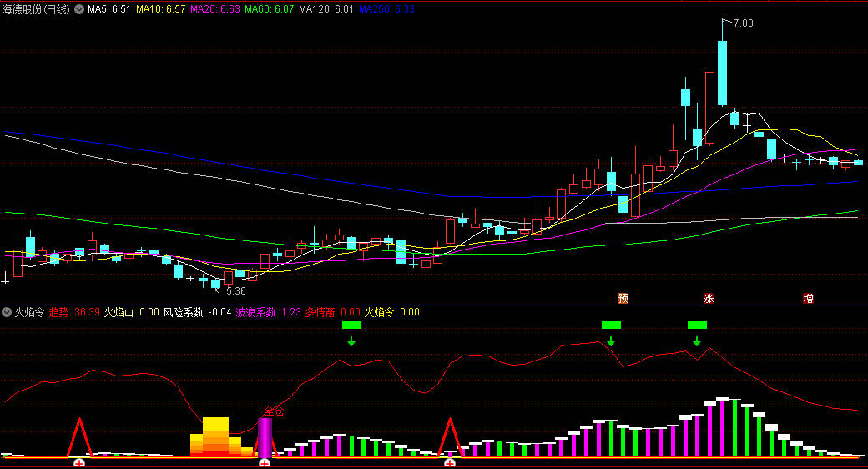Click the rightmost red plus marker in indicator panel
Image resolution: width=868 pixels, height=469 pixels.
450,463
